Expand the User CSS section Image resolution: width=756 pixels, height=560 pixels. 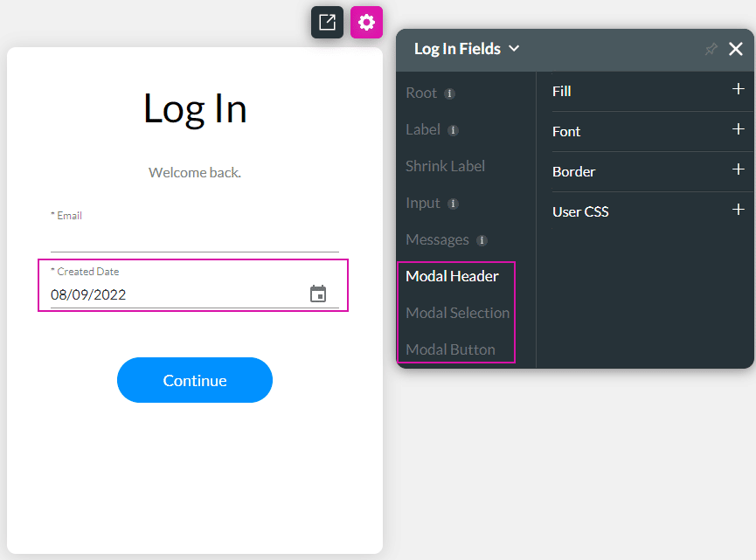pos(738,211)
